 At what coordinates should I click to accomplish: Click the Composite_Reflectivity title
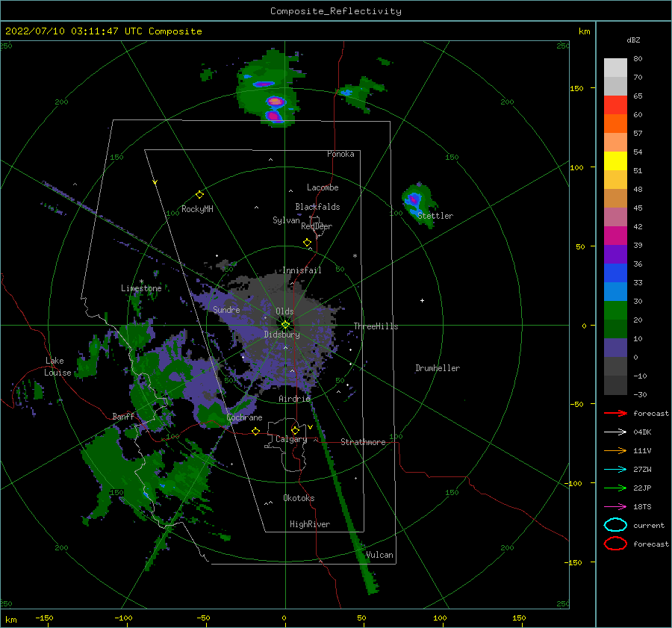pyautogui.click(x=336, y=11)
